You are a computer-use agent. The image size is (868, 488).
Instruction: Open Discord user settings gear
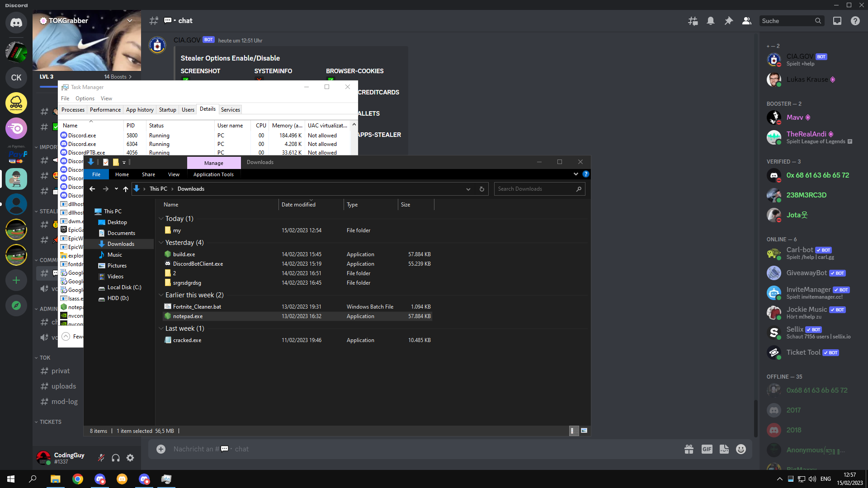tap(130, 458)
